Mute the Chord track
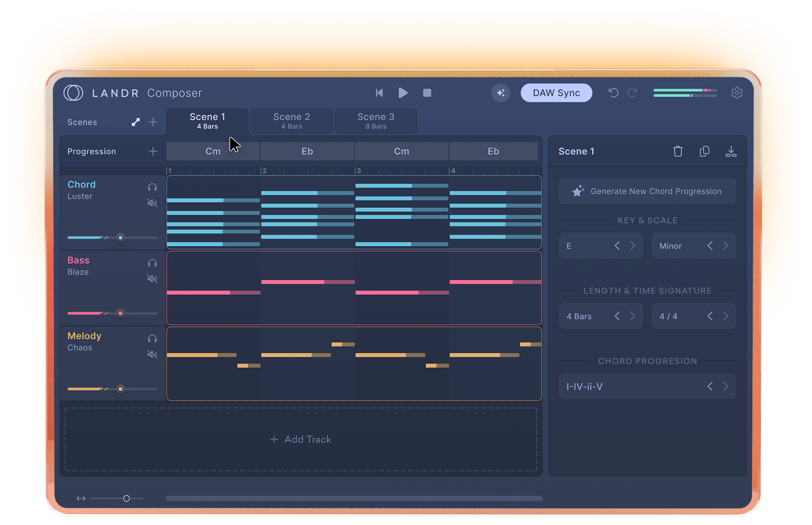This screenshot has height=525, width=812. [152, 203]
